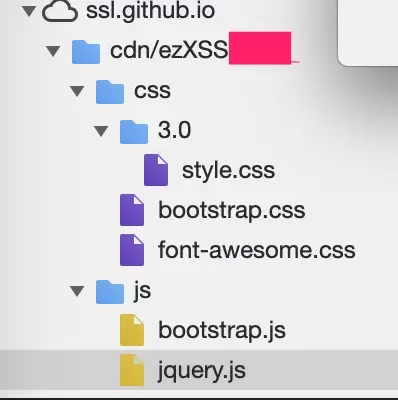Select bootstrap.js file label
398x400 pixels.
coord(222,330)
